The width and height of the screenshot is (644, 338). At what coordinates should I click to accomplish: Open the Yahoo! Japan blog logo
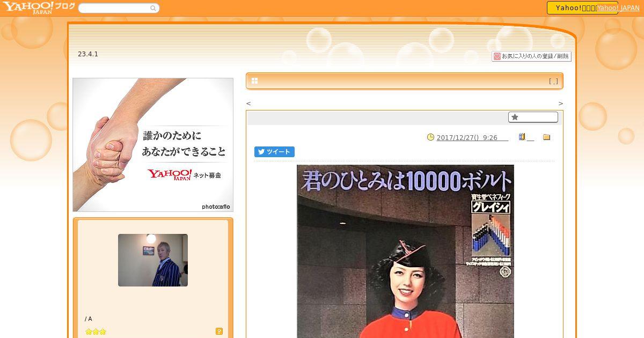tap(39, 7)
